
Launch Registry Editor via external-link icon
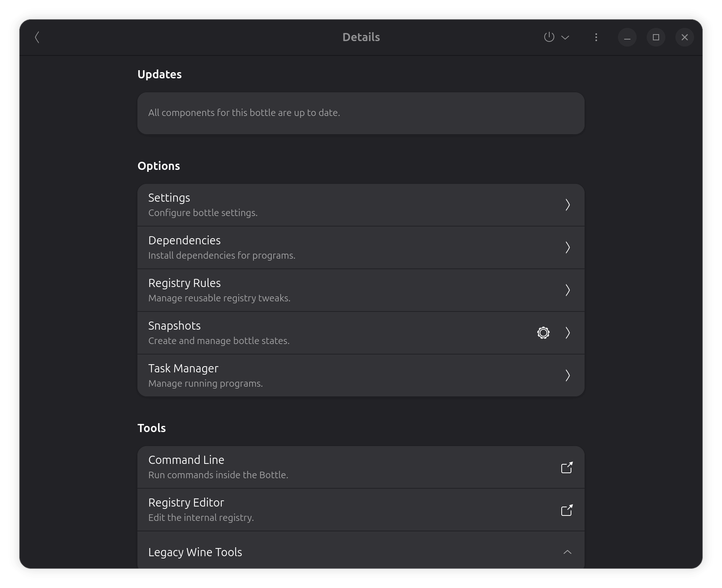tap(567, 510)
